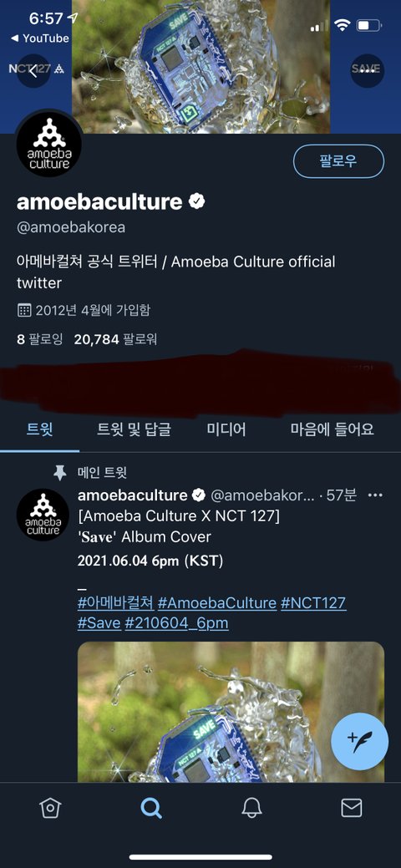This screenshot has width=401, height=868.
Task: Tap the amoebaculture profile picture
Action: click(x=50, y=144)
